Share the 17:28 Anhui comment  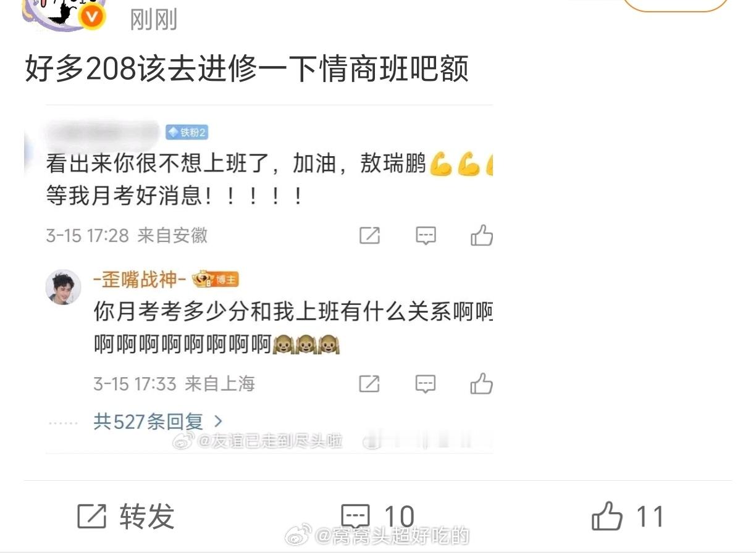tap(369, 235)
